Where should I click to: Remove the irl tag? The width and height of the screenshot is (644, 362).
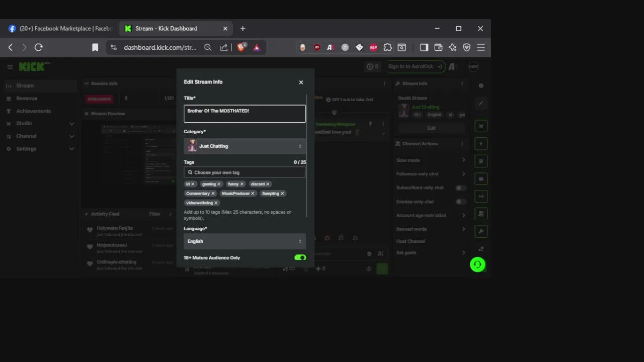pyautogui.click(x=193, y=184)
